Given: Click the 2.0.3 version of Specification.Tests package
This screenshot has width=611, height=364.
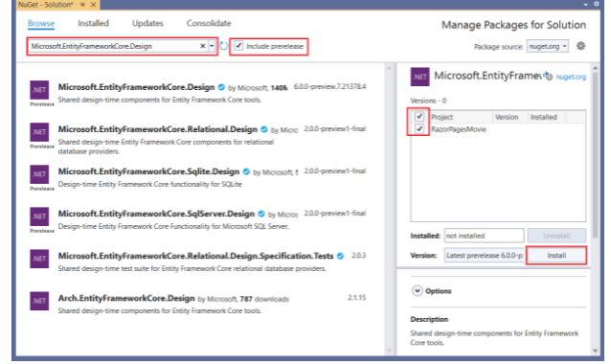Looking at the screenshot, I should click(358, 255).
